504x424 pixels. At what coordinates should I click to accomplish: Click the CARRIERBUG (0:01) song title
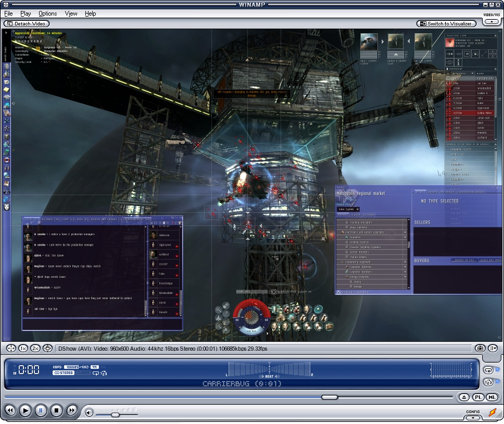[242, 383]
